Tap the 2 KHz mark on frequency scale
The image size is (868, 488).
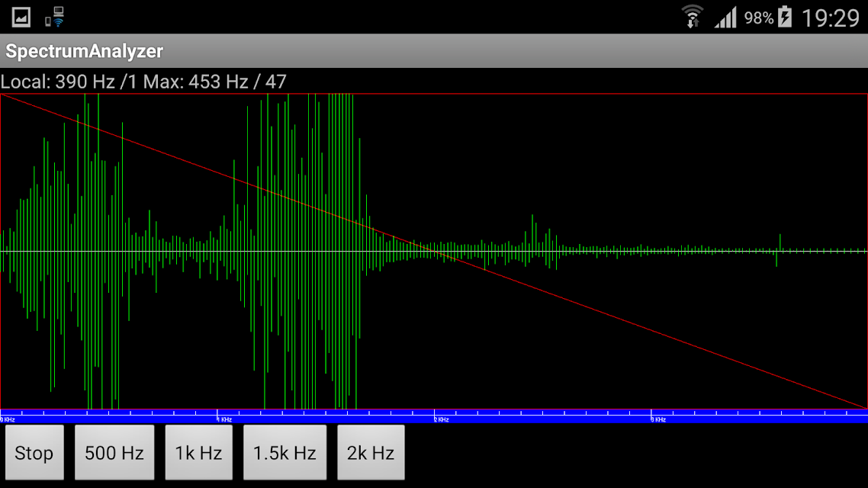tap(441, 419)
